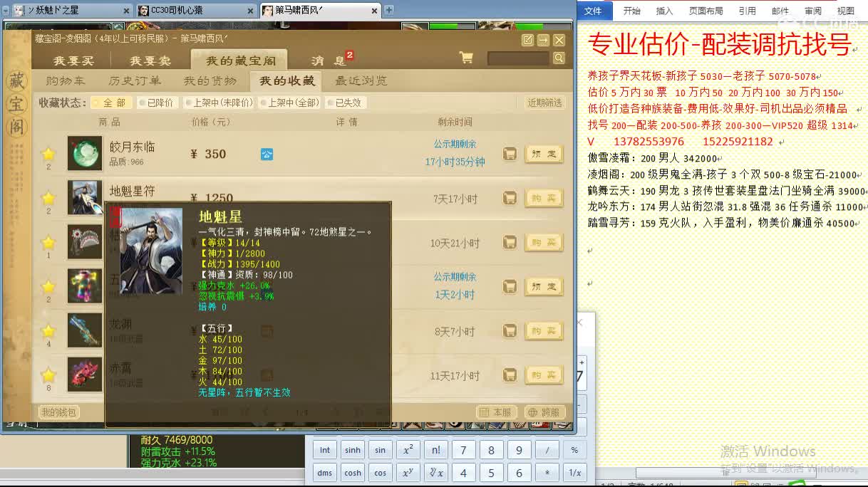The image size is (868, 487).
Task: Close the CC30司机心猿 tab
Action: tap(251, 11)
